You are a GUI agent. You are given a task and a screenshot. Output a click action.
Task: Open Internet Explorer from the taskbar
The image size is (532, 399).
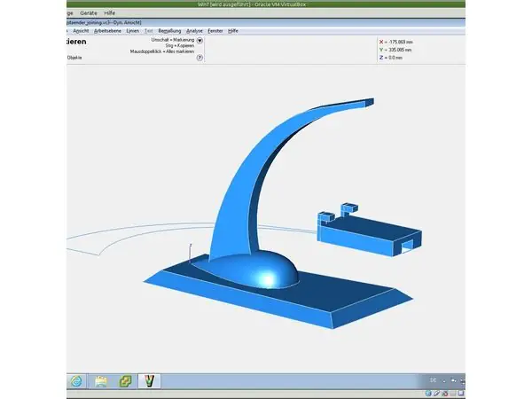pyautogui.click(x=76, y=381)
